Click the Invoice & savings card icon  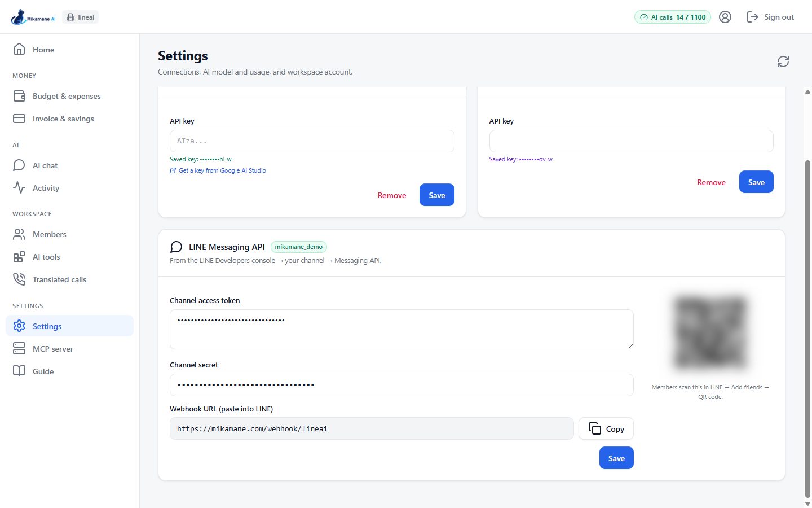pyautogui.click(x=19, y=119)
